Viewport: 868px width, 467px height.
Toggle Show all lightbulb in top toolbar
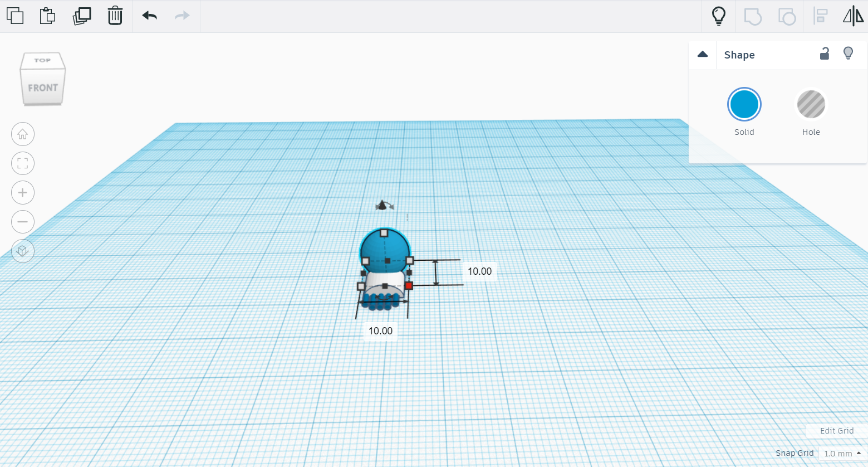point(719,16)
